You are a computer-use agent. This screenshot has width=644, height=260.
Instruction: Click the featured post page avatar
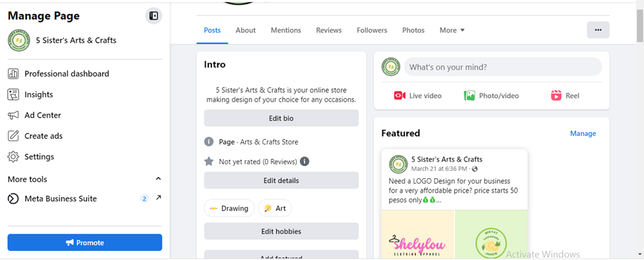coord(398,164)
